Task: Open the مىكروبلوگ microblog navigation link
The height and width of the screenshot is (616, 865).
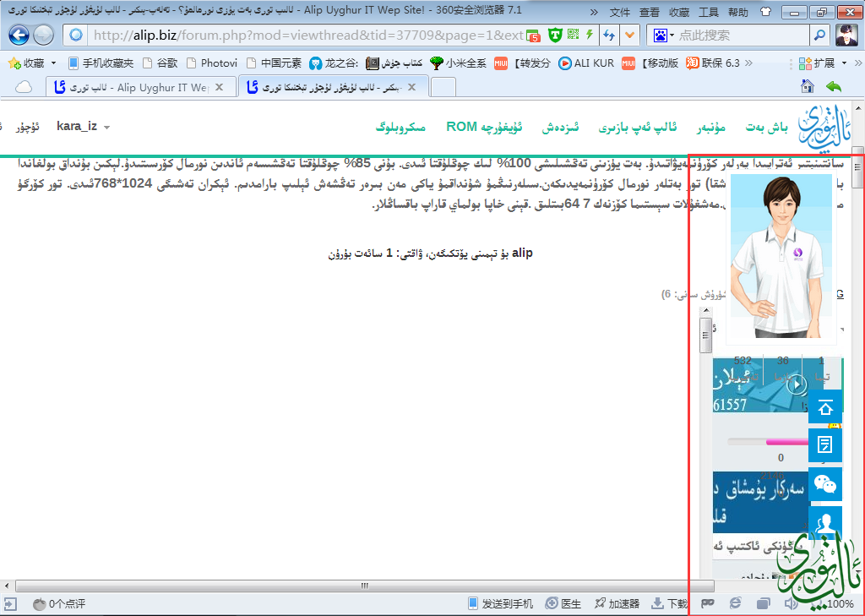Action: 400,128
